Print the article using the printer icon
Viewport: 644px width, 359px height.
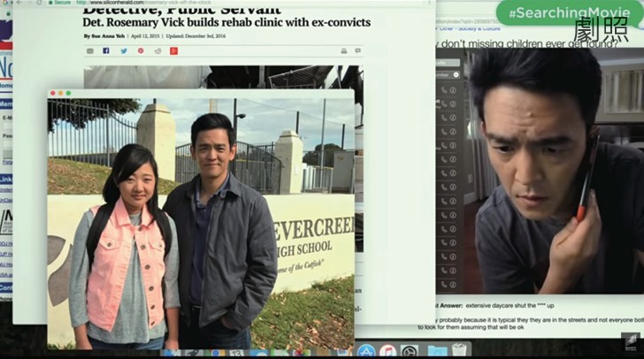coord(344,51)
